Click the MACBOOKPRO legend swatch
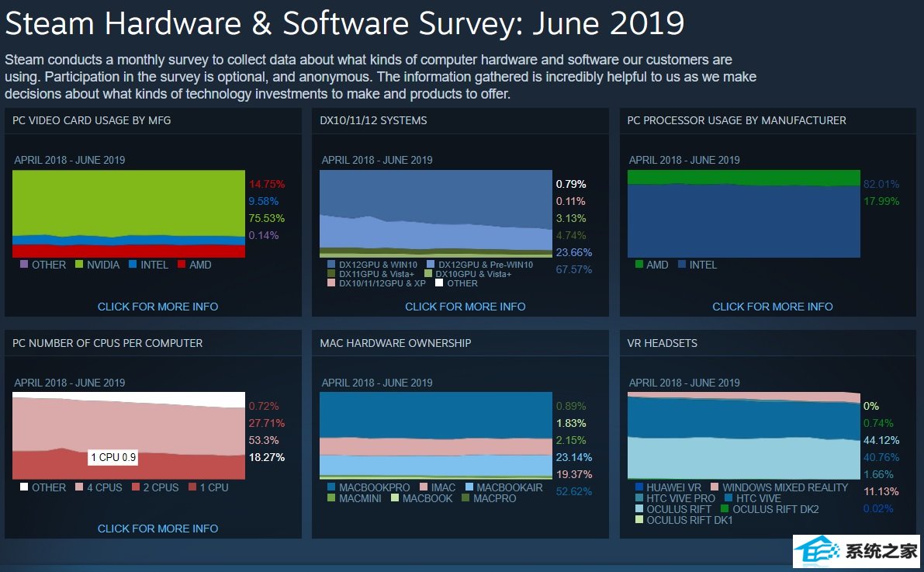 tap(331, 487)
